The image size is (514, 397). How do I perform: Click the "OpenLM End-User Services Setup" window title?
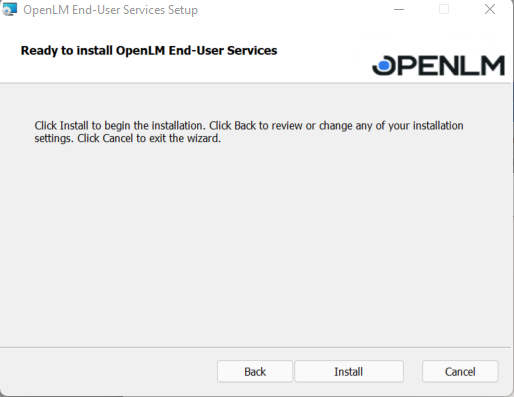[110, 10]
